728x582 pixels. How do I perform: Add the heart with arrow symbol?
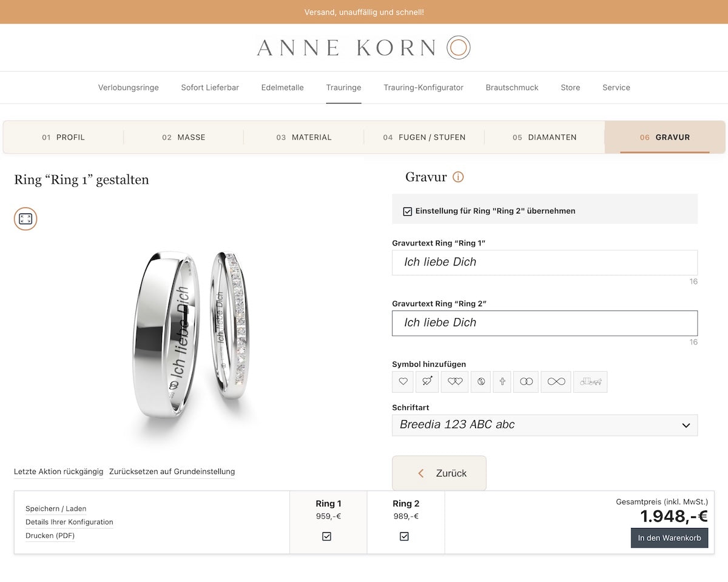coord(427,381)
